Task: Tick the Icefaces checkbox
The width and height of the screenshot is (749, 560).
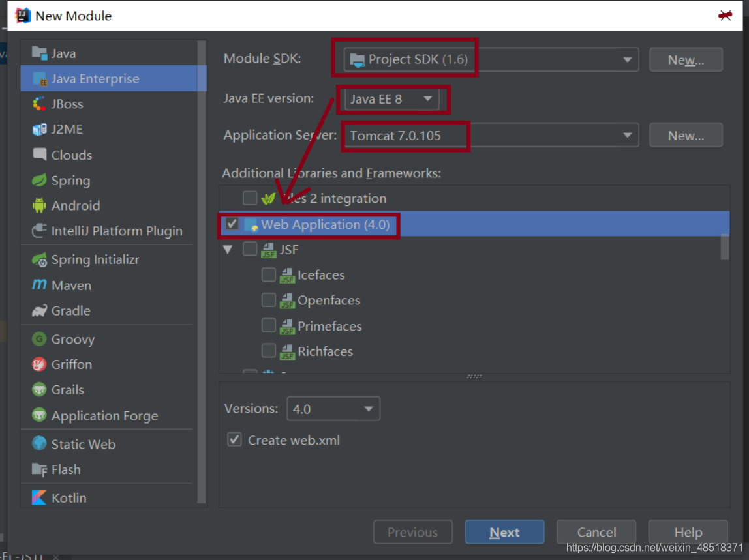Action: [268, 274]
